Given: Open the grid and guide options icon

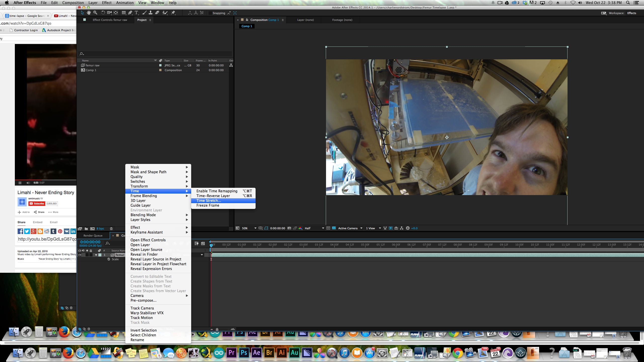Looking at the screenshot, I should 261,228.
